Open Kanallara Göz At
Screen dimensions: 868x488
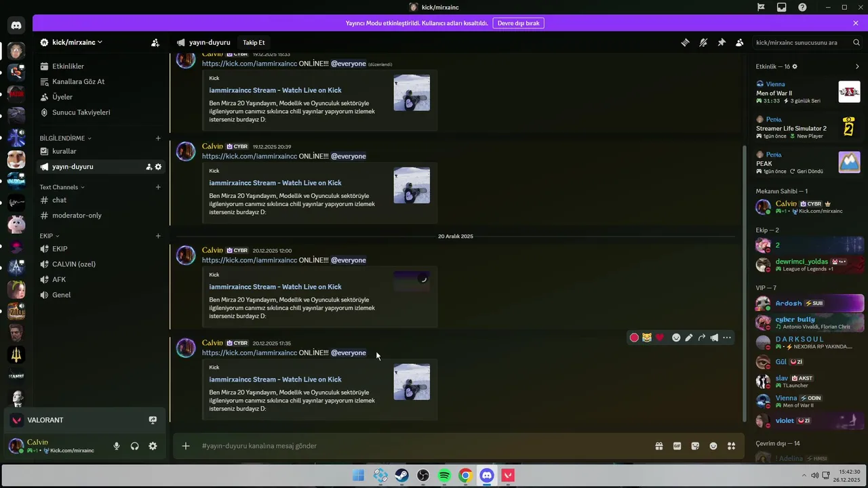pos(100,81)
